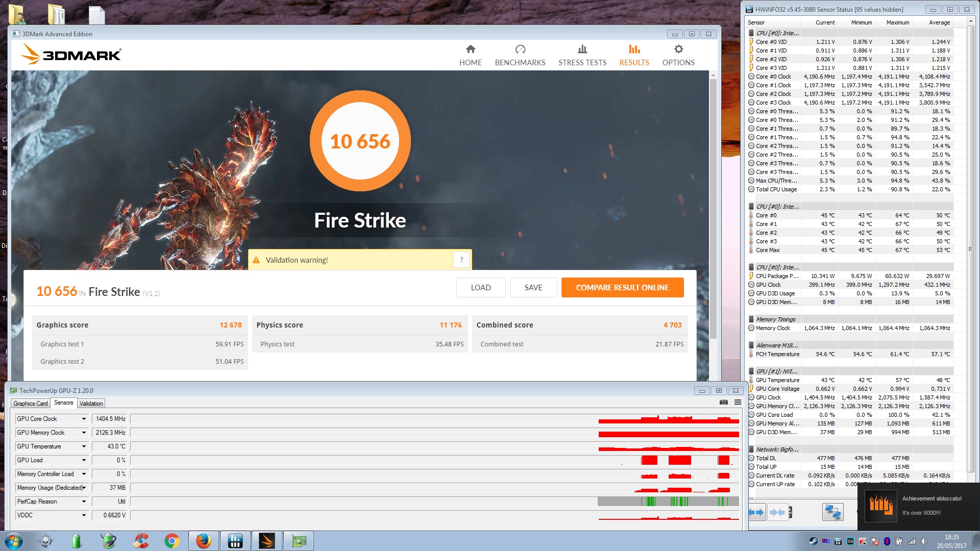Click HWiNFO Average column header

pos(934,22)
